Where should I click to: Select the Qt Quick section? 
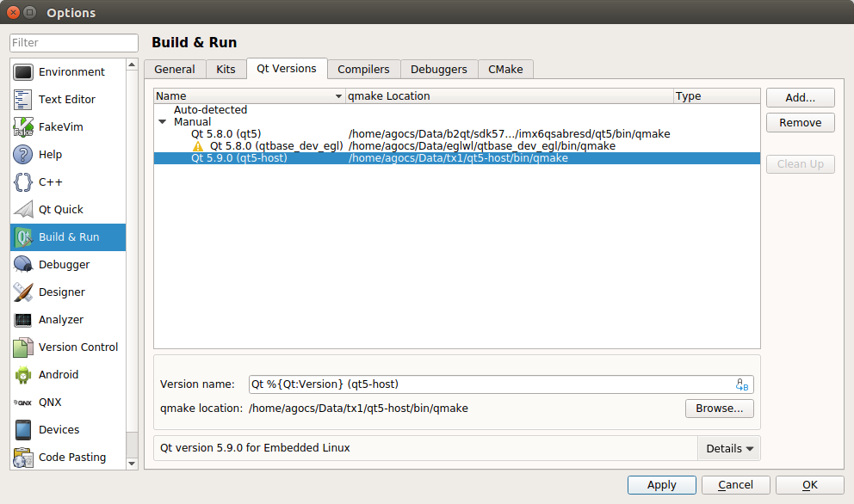(61, 209)
